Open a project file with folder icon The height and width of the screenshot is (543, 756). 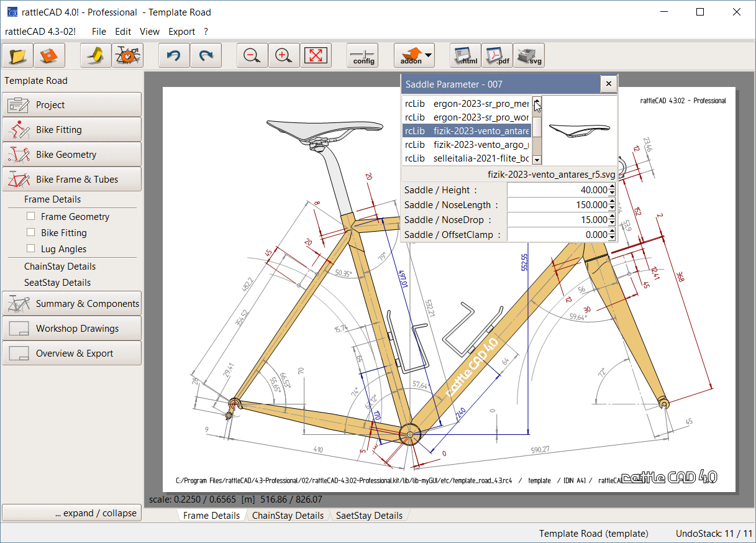18,55
